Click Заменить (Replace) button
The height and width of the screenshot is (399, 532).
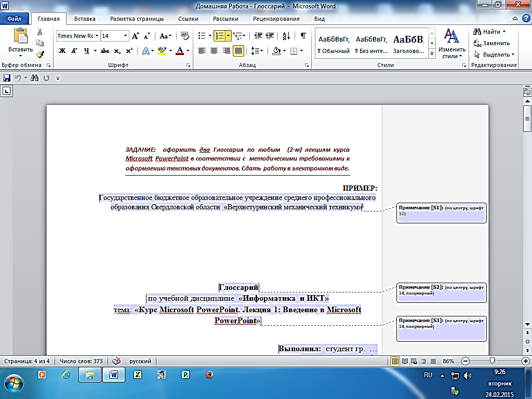pos(491,43)
